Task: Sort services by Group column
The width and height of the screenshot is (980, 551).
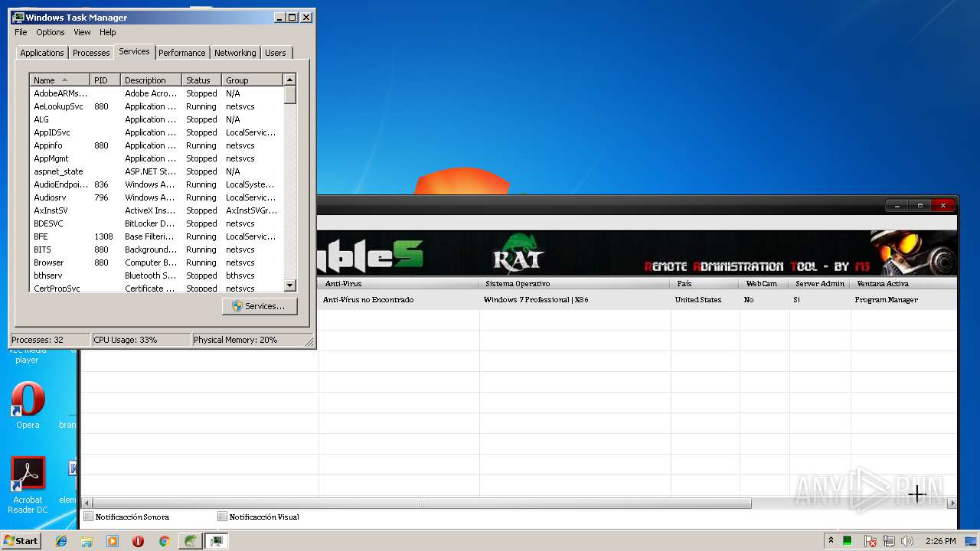Action: pyautogui.click(x=252, y=80)
